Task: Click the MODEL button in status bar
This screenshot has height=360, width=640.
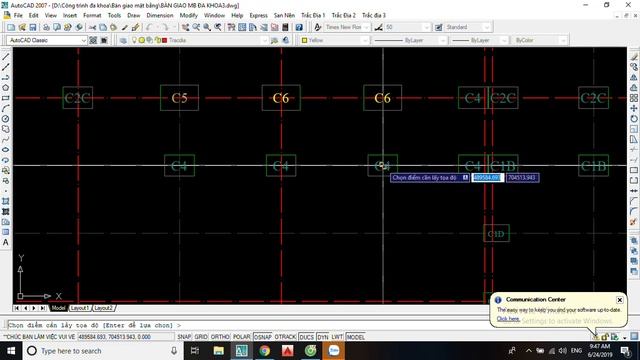Action: pos(356,337)
